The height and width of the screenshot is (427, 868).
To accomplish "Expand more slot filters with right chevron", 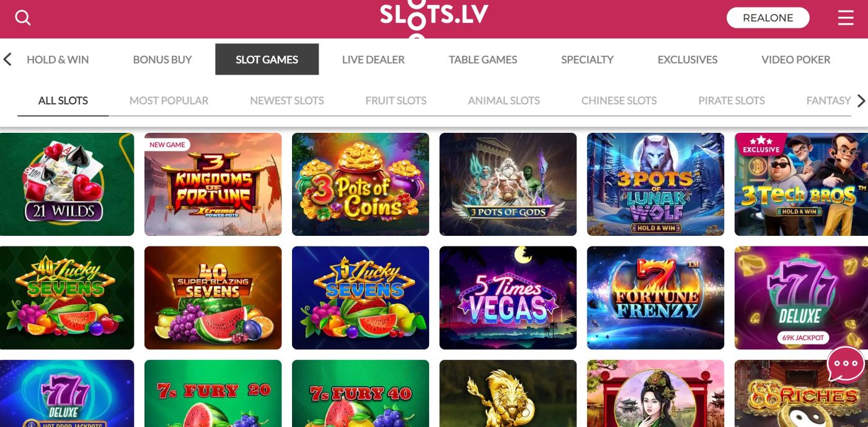I will click(x=861, y=101).
